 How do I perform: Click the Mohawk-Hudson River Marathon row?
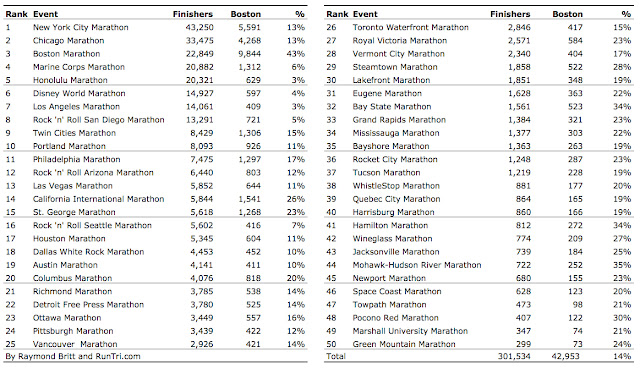[x=478, y=265]
